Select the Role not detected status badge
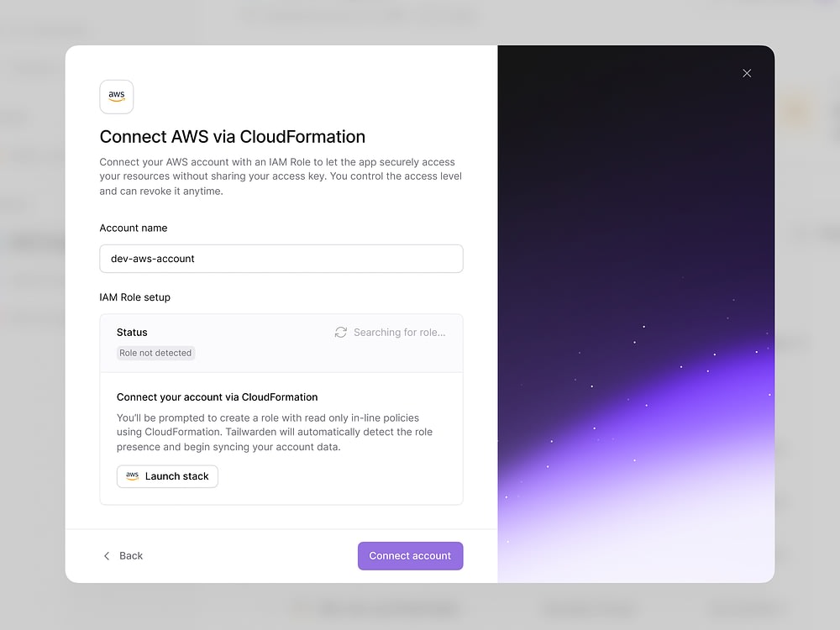The image size is (840, 630). [155, 353]
